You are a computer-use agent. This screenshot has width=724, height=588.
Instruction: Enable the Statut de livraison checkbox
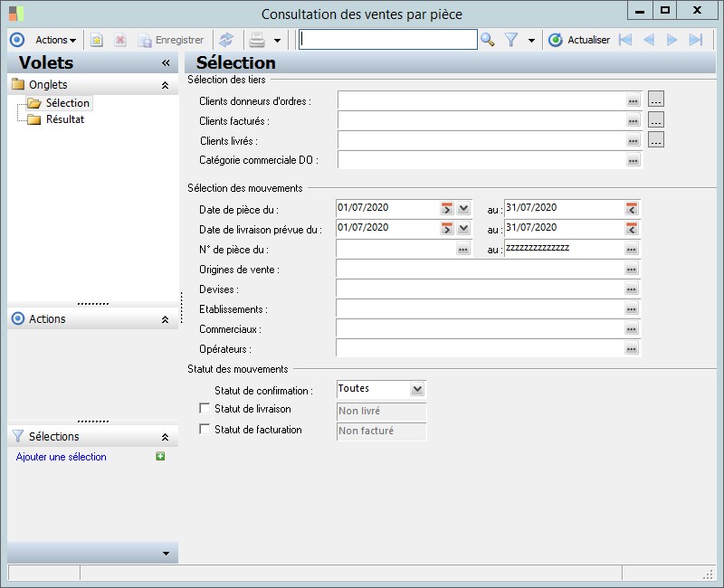(x=205, y=410)
